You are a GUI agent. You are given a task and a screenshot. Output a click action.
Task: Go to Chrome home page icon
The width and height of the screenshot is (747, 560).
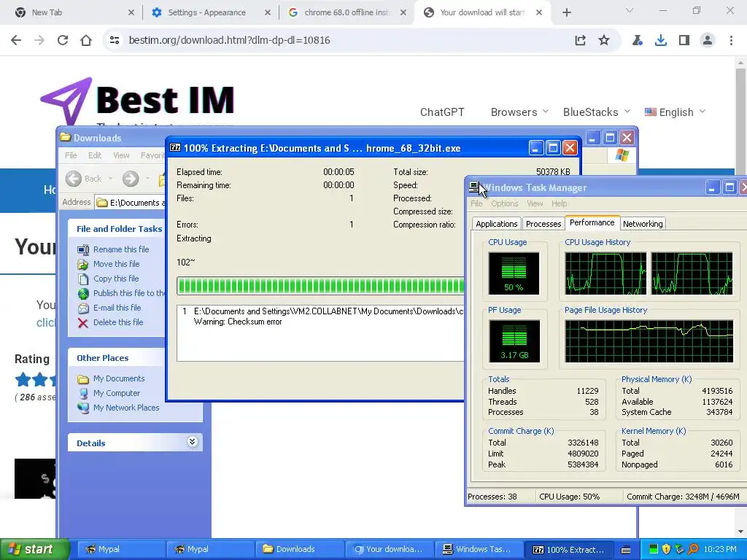point(86,41)
